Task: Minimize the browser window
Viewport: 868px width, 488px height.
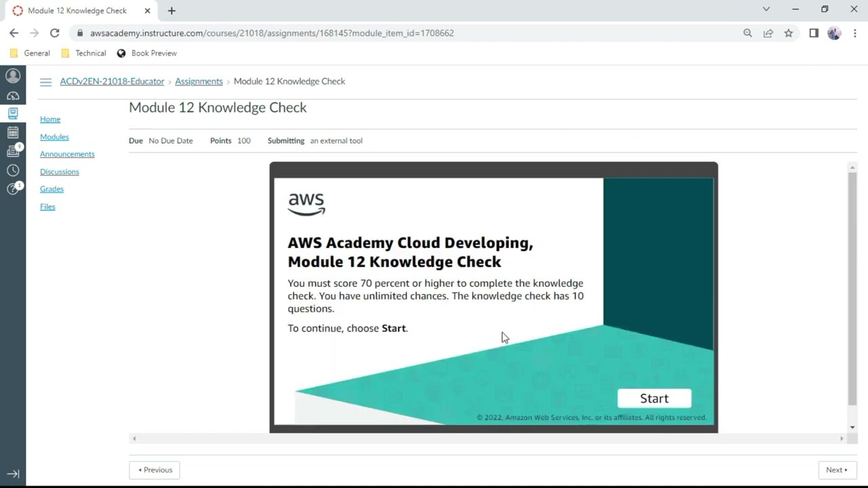Action: pyautogui.click(x=795, y=9)
